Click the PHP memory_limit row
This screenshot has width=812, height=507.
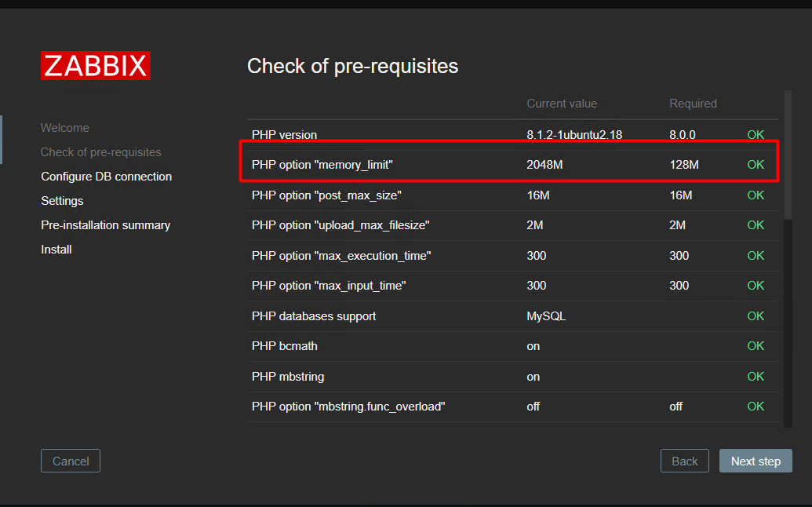point(512,165)
